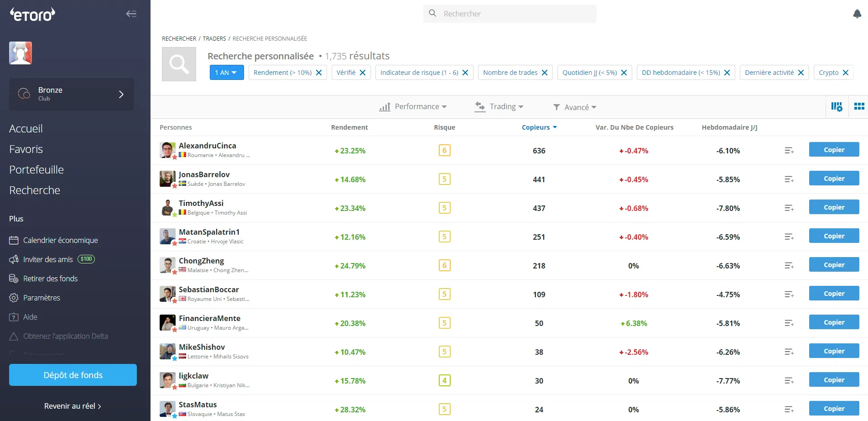The width and height of the screenshot is (868, 421).
Task: Open Obtenez l'application Delta link
Action: pyautogui.click(x=59, y=336)
